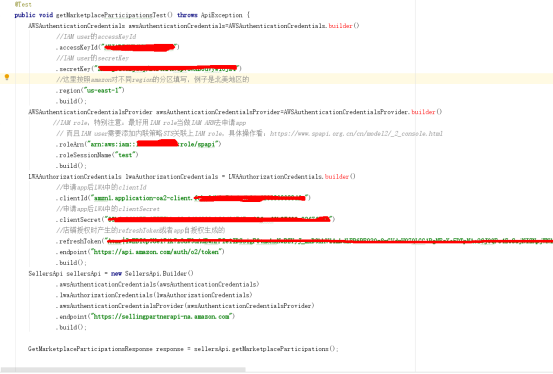The height and width of the screenshot is (374, 553).
Task: Click the yellow lightbulb intention icon
Action: pyautogui.click(x=7, y=77)
